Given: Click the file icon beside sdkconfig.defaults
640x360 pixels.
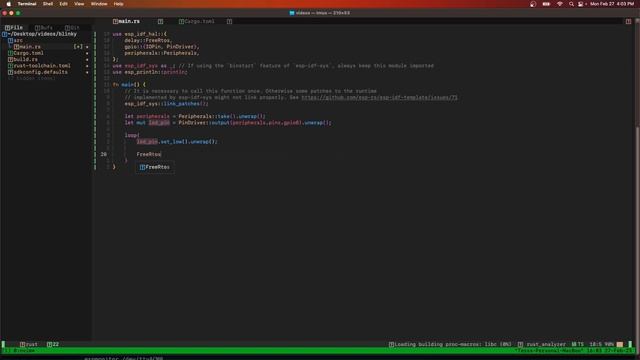Looking at the screenshot, I should point(11,72).
